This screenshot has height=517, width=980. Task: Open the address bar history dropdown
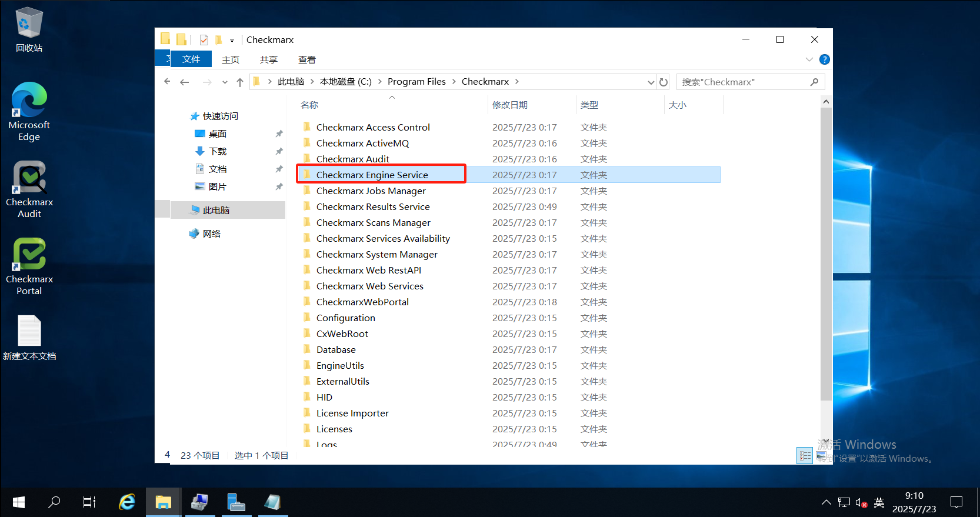coord(651,82)
